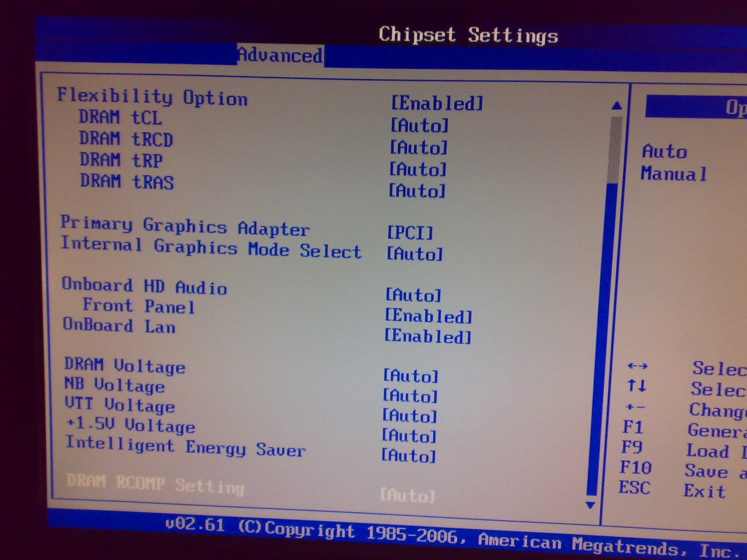
Task: Click the left-right arrows key icon
Action: pyautogui.click(x=638, y=366)
